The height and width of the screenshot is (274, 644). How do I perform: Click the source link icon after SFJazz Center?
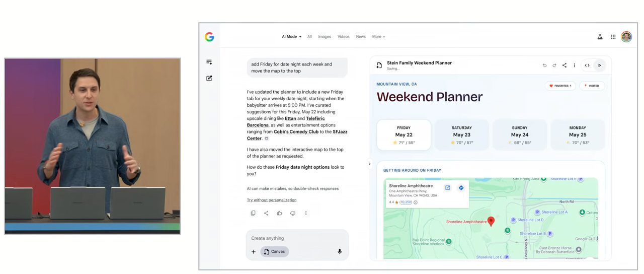click(267, 139)
